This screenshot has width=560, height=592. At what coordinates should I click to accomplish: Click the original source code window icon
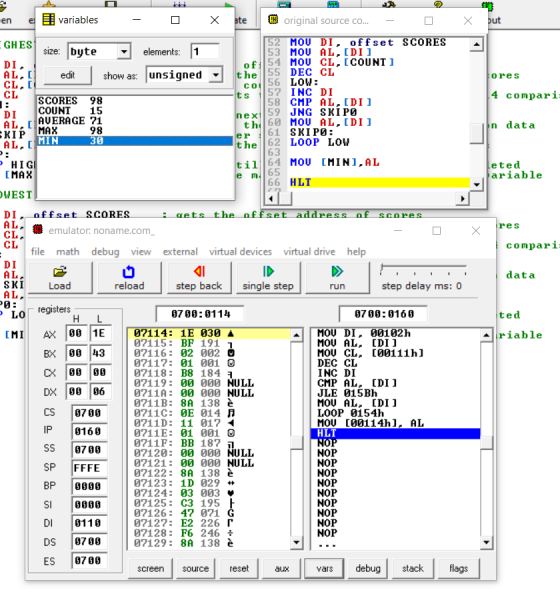pyautogui.click(x=273, y=20)
